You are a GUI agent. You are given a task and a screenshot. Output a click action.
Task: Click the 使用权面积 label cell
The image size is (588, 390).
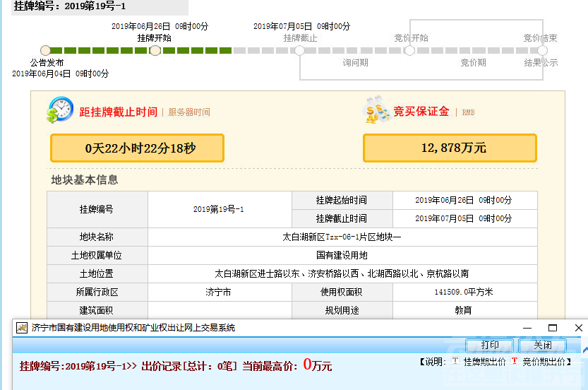(342, 292)
